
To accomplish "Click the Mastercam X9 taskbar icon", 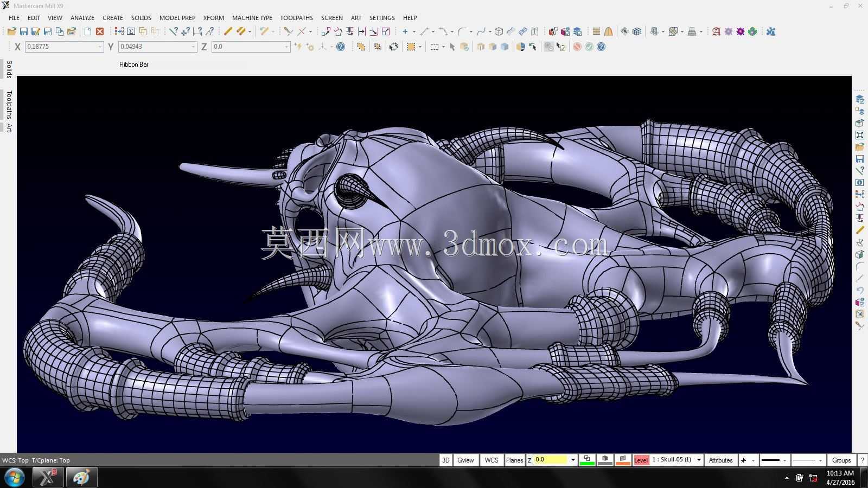I will [48, 478].
